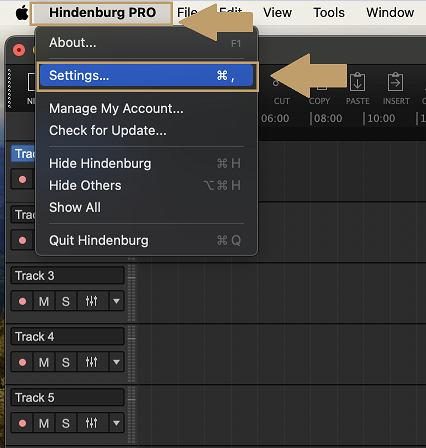Open the Apple menu icon
This screenshot has height=448, width=426.
click(x=22, y=13)
